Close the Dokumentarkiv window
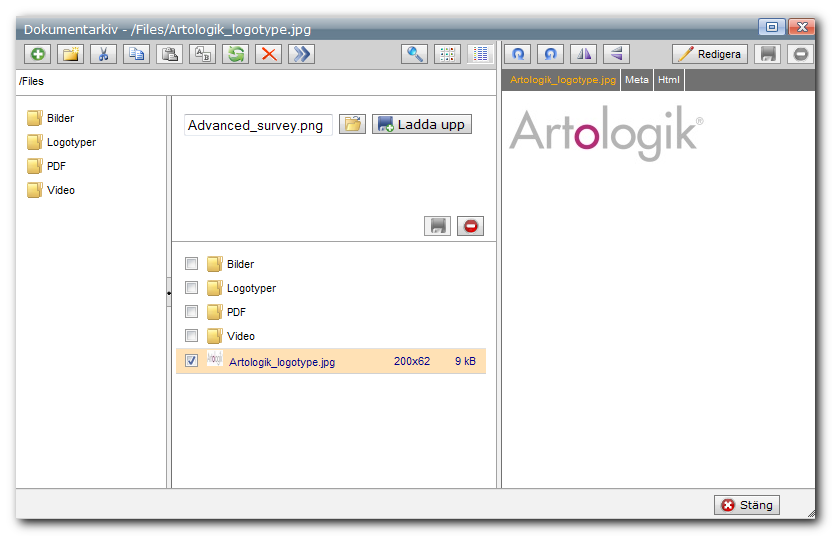The width and height of the screenshot is (832, 536). (802, 27)
